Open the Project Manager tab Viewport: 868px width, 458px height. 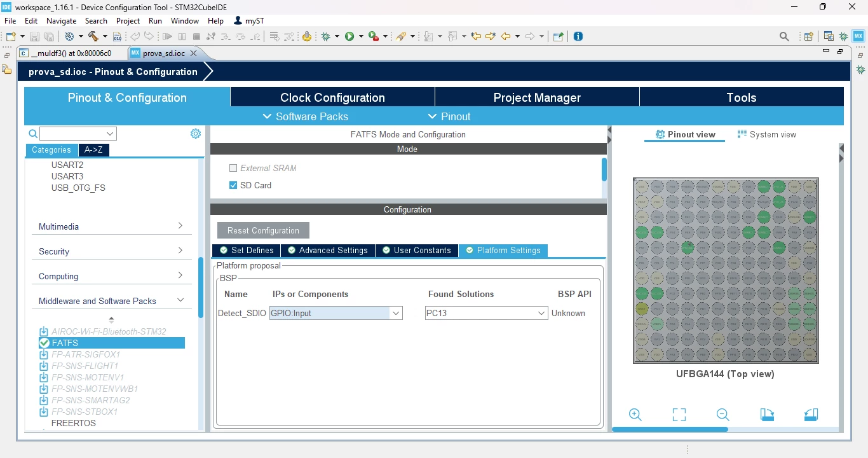click(537, 97)
